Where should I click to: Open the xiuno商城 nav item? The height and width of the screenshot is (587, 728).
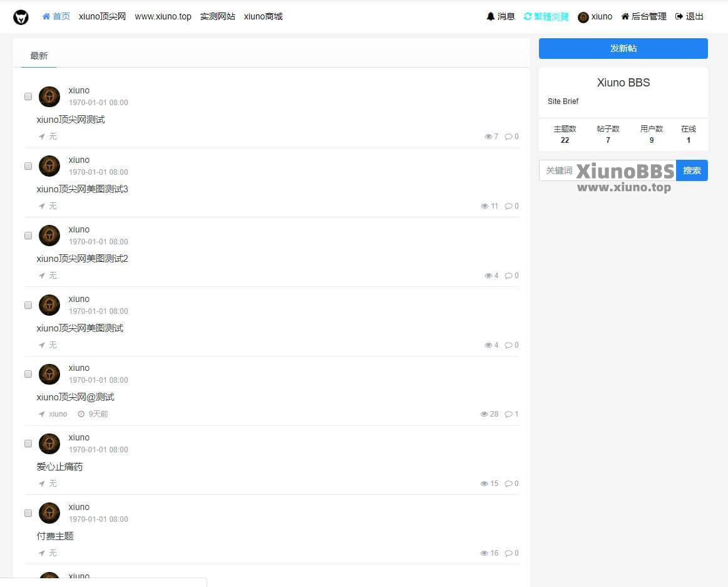264,17
